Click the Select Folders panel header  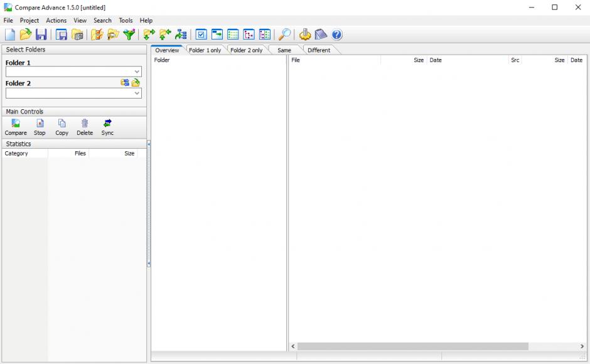74,50
